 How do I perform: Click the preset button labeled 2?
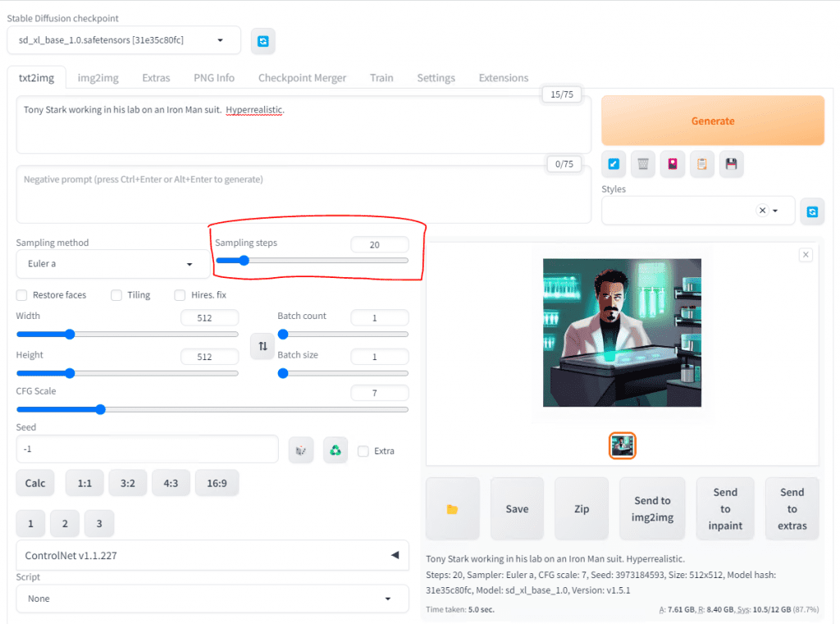[x=65, y=523]
